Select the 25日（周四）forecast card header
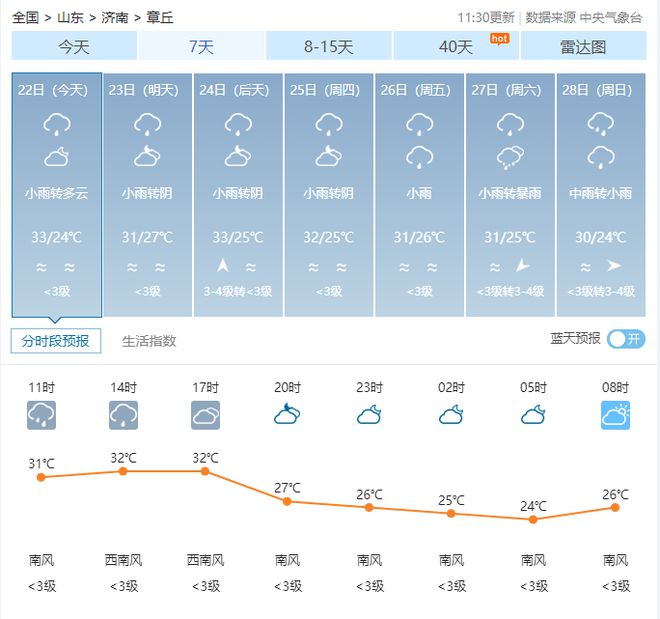Image resolution: width=660 pixels, height=619 pixels. point(325,90)
